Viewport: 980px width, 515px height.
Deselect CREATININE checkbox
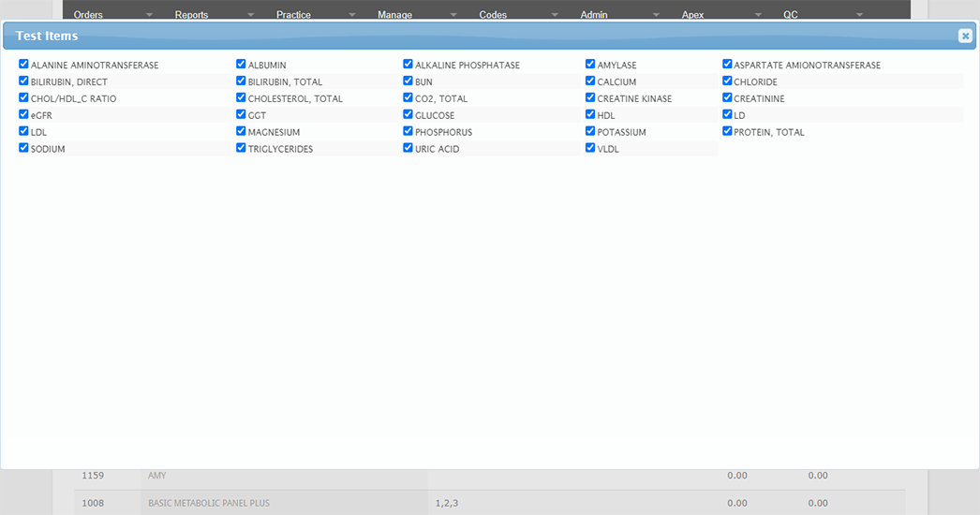point(727,97)
